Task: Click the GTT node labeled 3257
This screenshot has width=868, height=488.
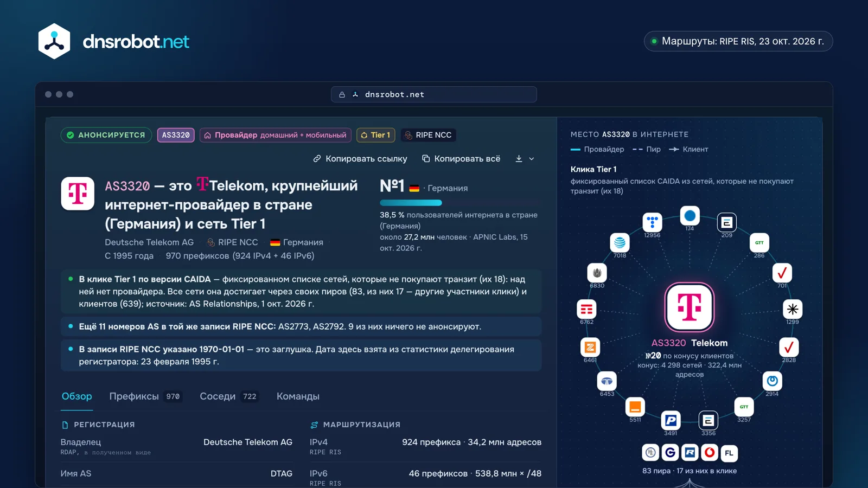Action: 744,407
